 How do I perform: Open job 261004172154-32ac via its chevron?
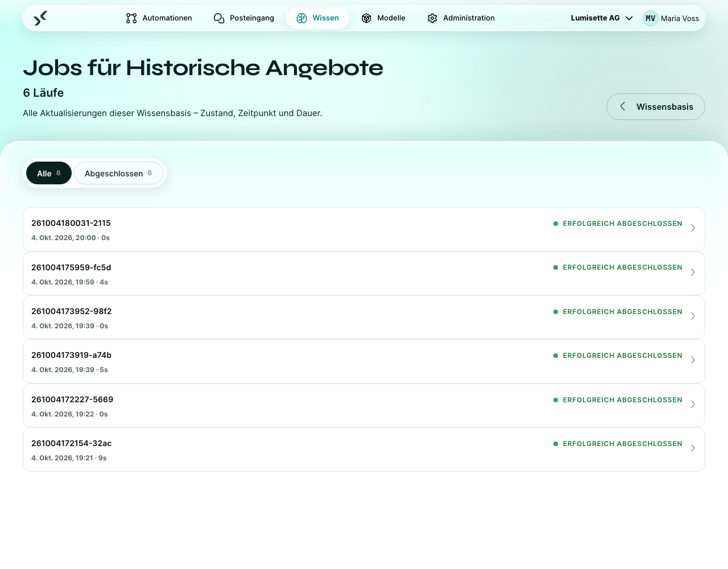pyautogui.click(x=693, y=448)
